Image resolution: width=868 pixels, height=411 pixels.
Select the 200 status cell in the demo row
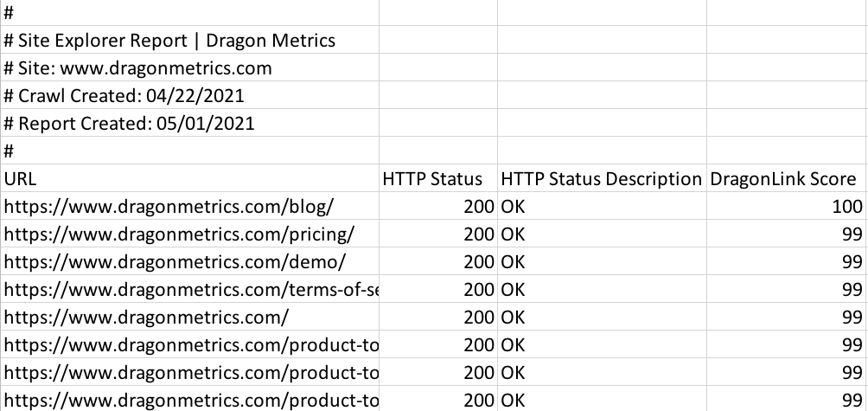pos(478,262)
